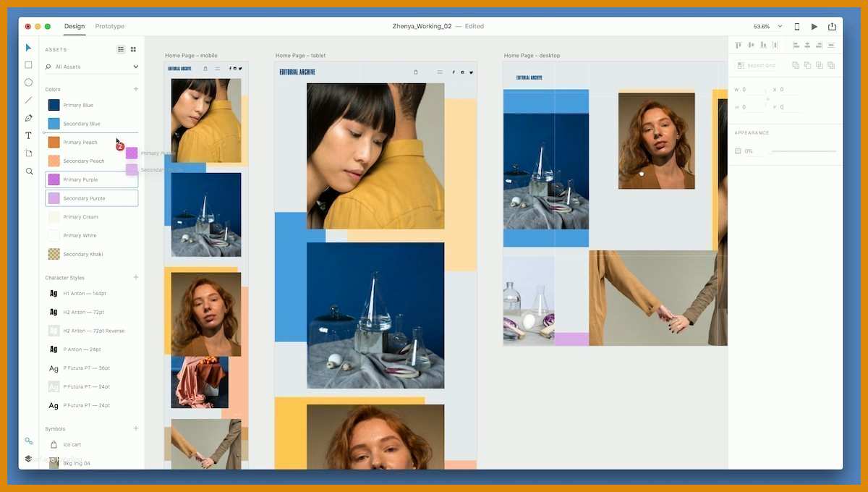Add a new color with Colors plus
Image resolution: width=868 pixels, height=492 pixels.
tap(135, 89)
